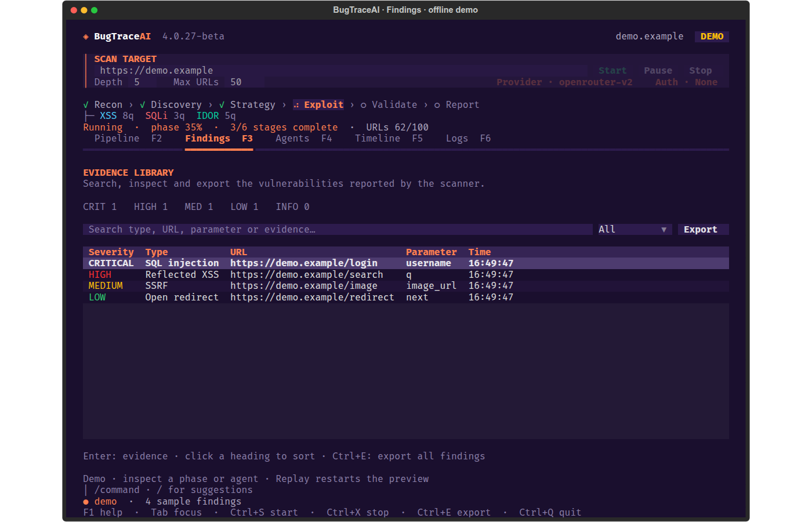Screen dimensions: 812x522
Task: Edit the scan target URL field
Action: tap(340, 71)
